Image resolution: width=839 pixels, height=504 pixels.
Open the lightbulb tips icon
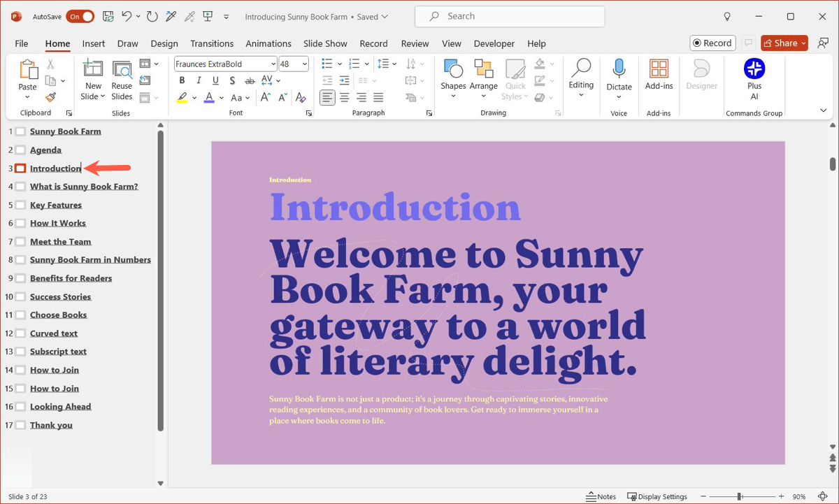point(727,16)
